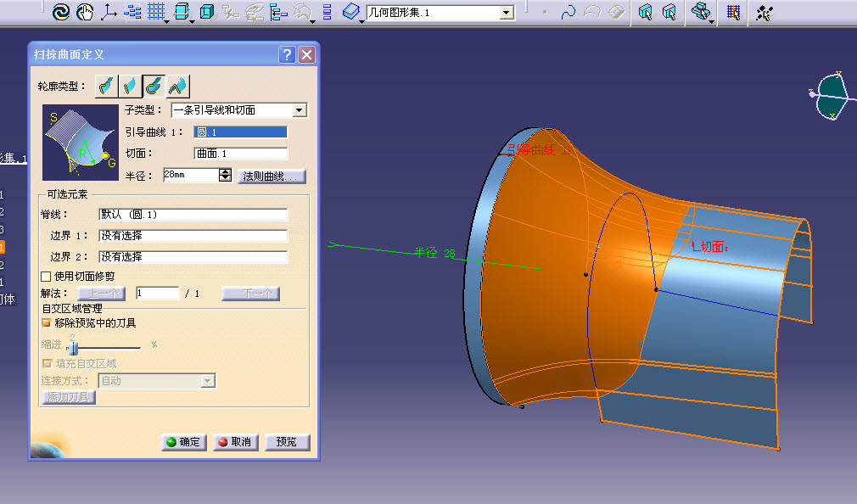
Task: Click the greyed volume box icon
Action: pyautogui.click(x=617, y=12)
